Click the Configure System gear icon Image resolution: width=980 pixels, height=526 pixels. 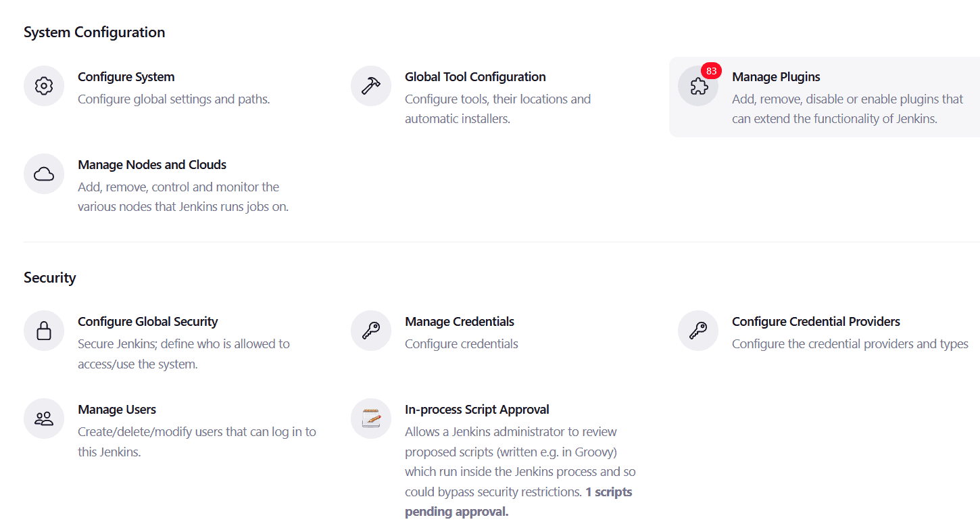(43, 86)
